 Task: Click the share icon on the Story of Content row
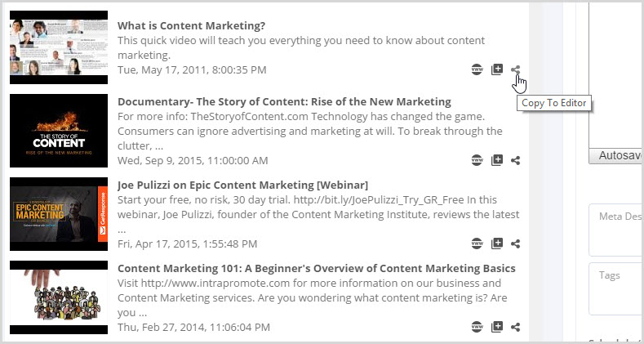tap(516, 160)
